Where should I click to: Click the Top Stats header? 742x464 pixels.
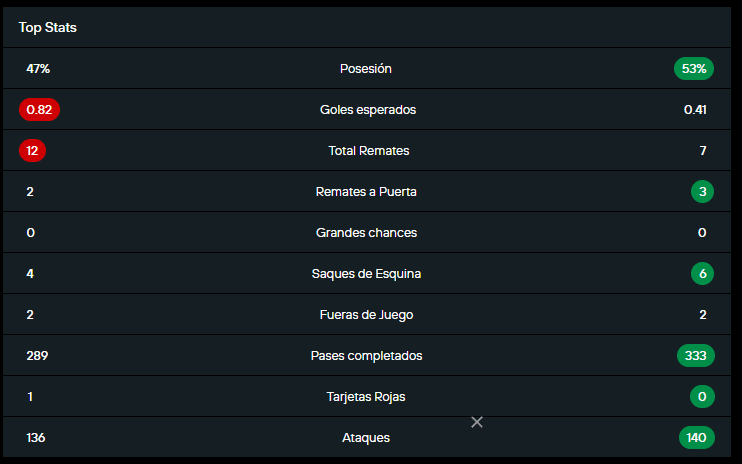(47, 28)
